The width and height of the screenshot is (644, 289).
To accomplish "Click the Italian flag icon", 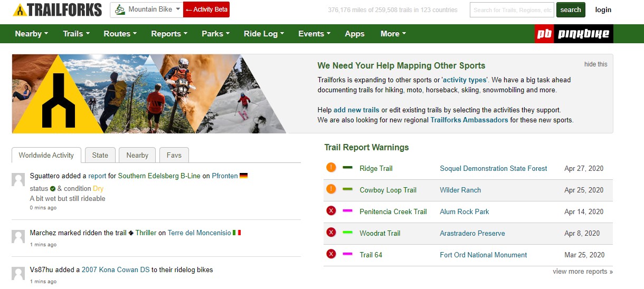I will 237,233.
